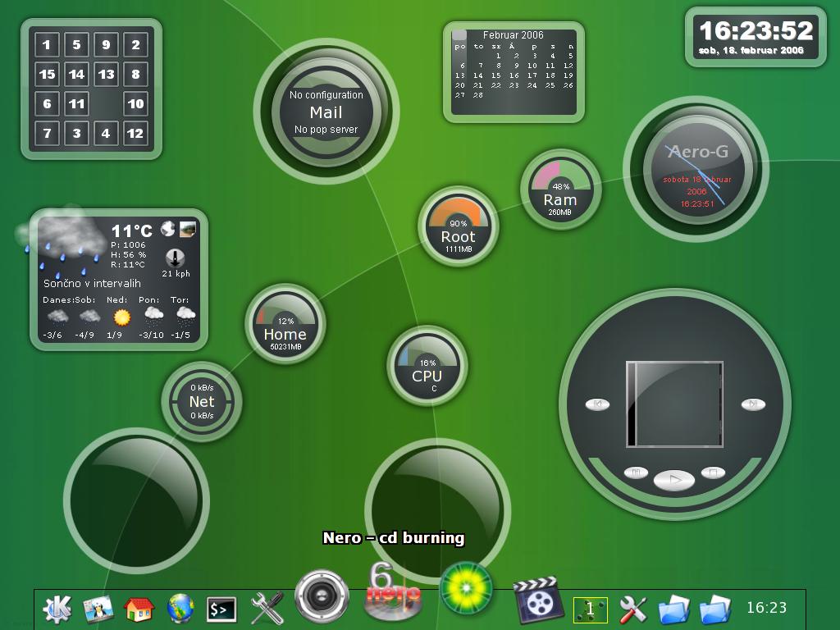
Task: Click the landscape picture icon in weather widget
Action: [x=188, y=230]
